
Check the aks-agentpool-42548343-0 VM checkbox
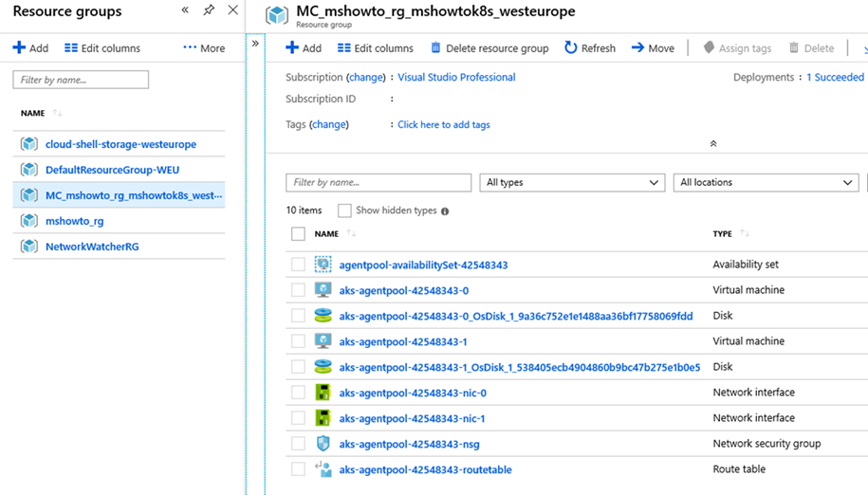point(298,290)
